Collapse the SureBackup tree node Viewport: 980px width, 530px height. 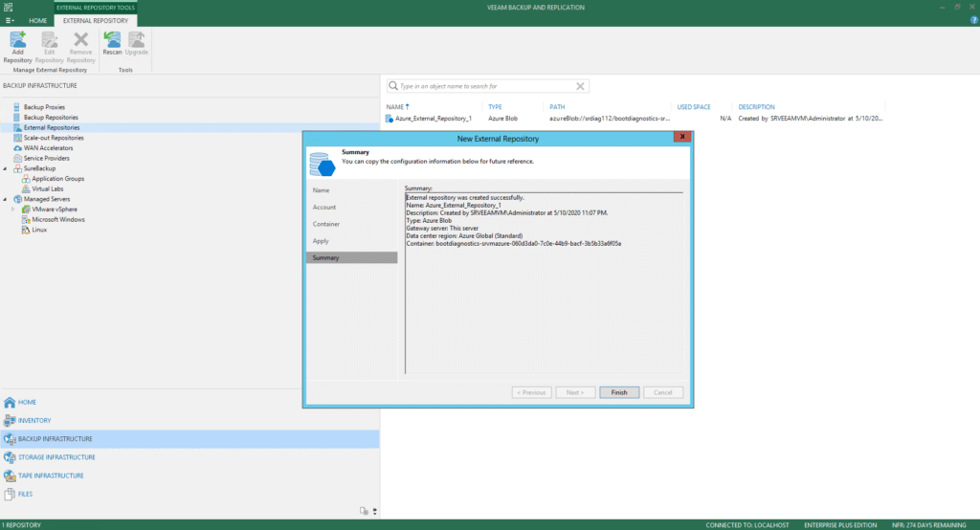pyautogui.click(x=5, y=168)
